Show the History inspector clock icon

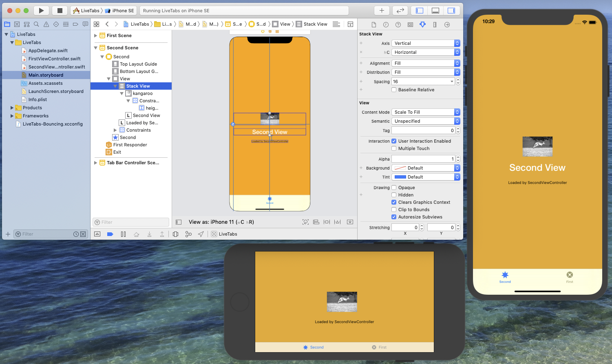(386, 24)
